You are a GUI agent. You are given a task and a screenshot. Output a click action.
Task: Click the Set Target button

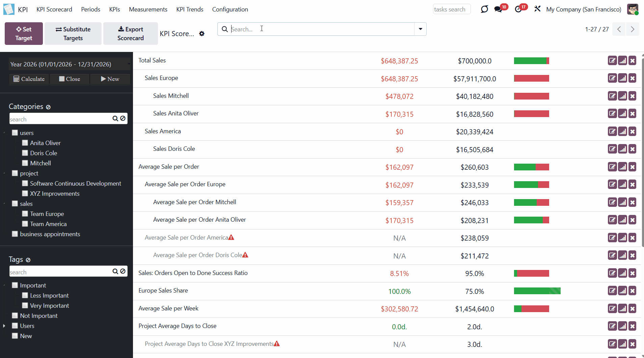[x=24, y=33]
